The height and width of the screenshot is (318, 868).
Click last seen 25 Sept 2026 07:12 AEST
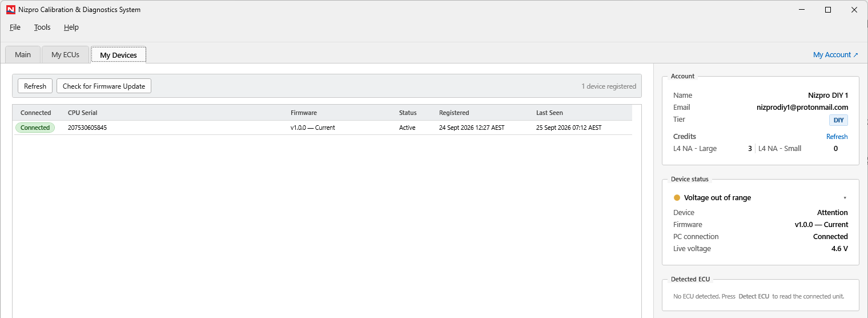(569, 128)
